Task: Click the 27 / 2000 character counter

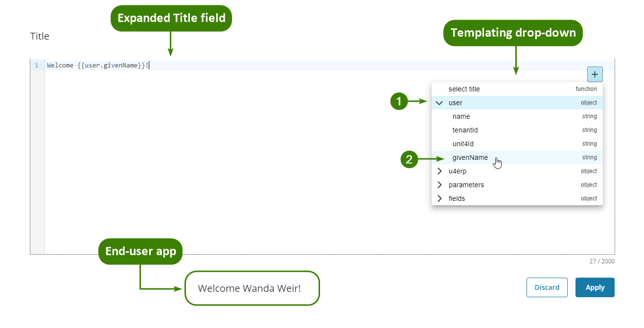Action: point(602,262)
